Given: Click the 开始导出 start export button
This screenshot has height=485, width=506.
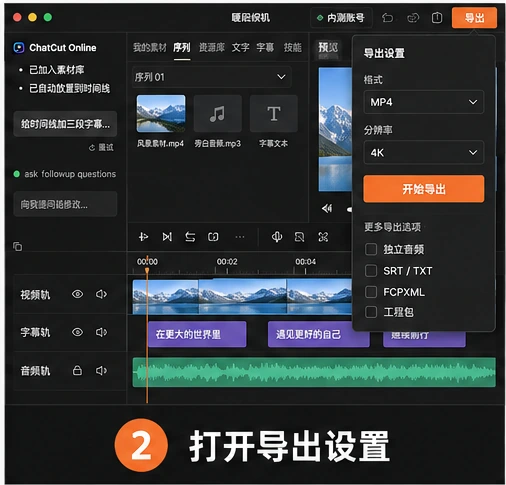Looking at the screenshot, I should click(x=423, y=189).
